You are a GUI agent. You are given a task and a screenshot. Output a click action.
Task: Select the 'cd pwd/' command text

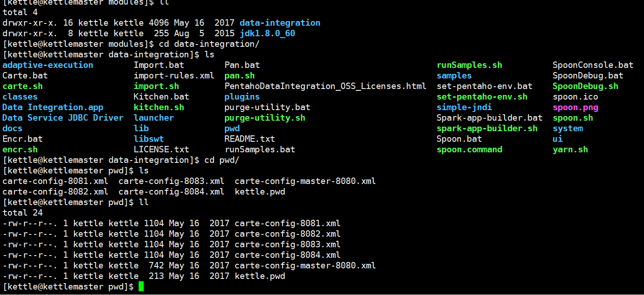click(222, 160)
